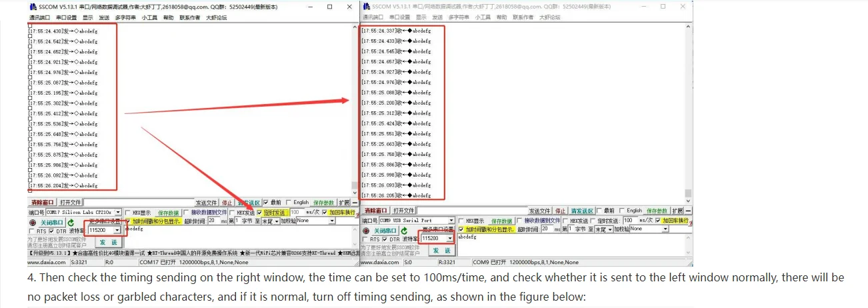868x308 pixels.
Task: Enable English checkbox in right window
Action: tap(621, 211)
